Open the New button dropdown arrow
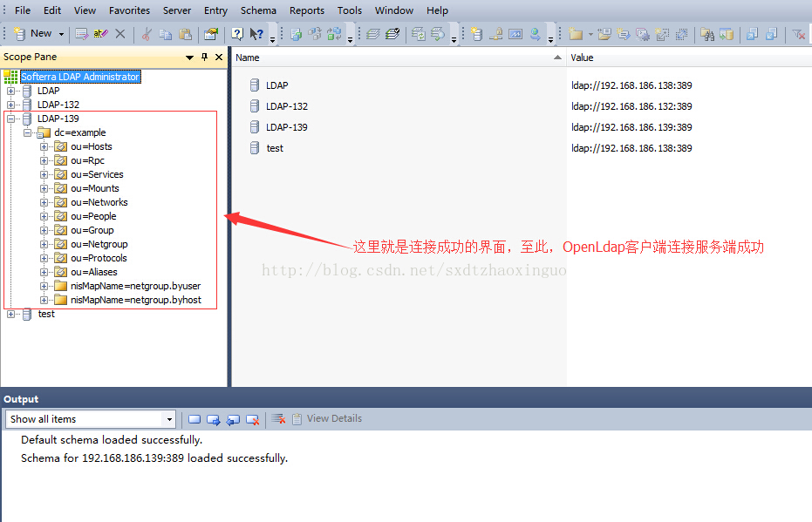Screen dimensions: 812x522 click(x=61, y=34)
